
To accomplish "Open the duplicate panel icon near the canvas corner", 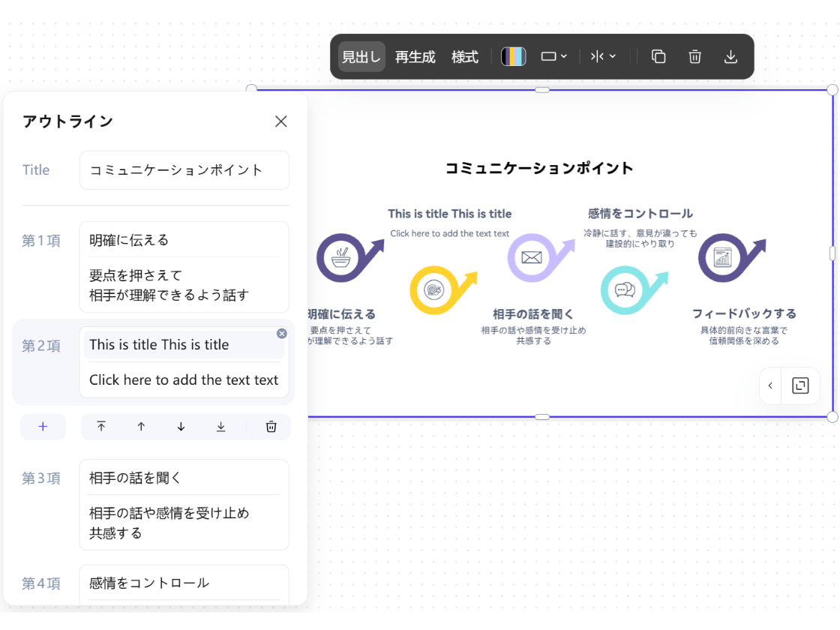I will point(800,385).
